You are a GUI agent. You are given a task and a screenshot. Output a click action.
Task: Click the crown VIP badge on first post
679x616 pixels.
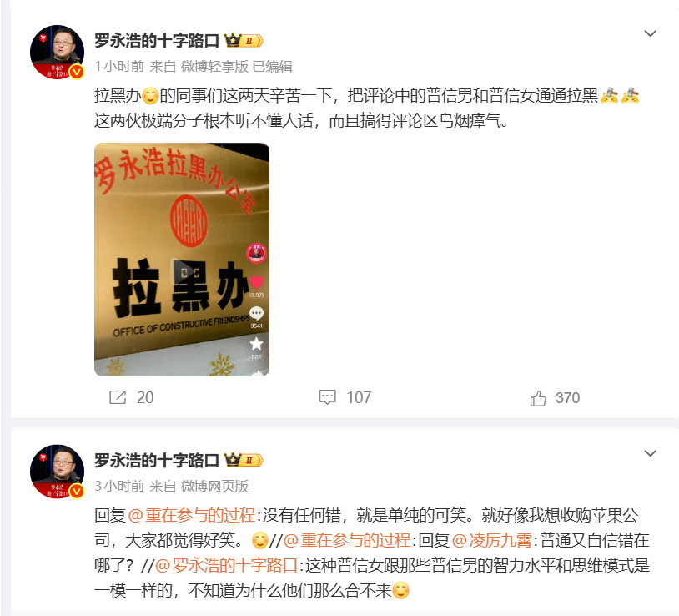pos(244,41)
